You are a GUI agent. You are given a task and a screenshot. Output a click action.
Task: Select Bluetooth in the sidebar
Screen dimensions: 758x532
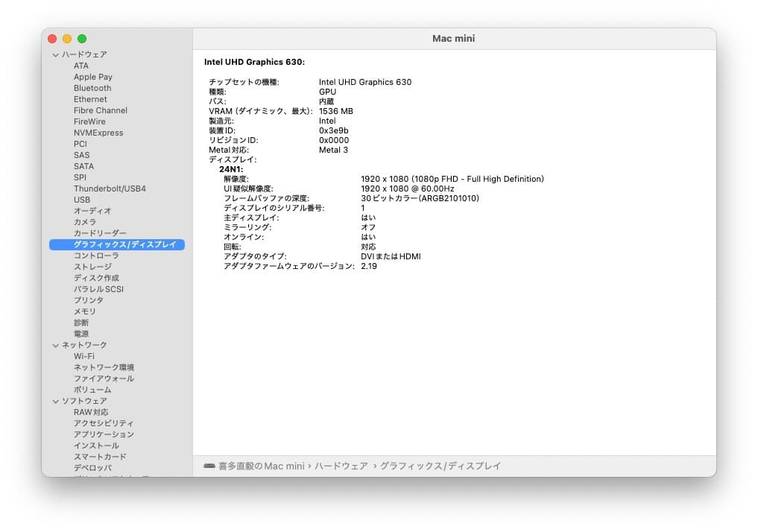[92, 87]
